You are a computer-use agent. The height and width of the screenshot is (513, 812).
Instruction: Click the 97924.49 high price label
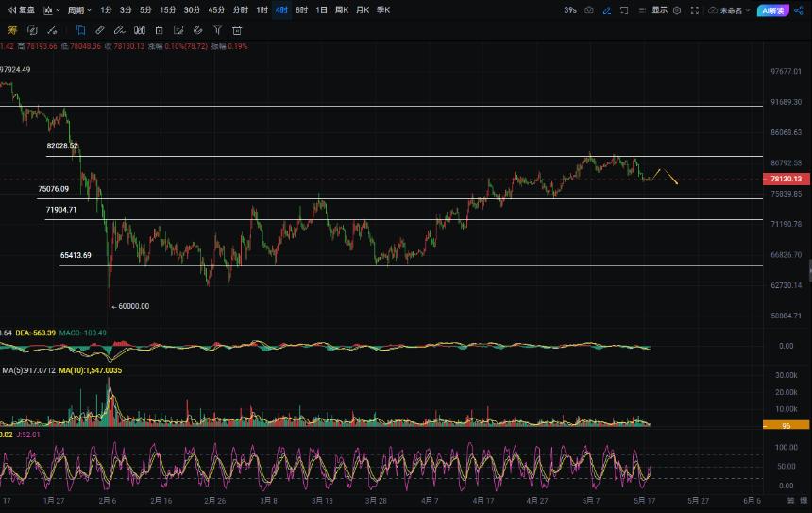click(x=15, y=69)
